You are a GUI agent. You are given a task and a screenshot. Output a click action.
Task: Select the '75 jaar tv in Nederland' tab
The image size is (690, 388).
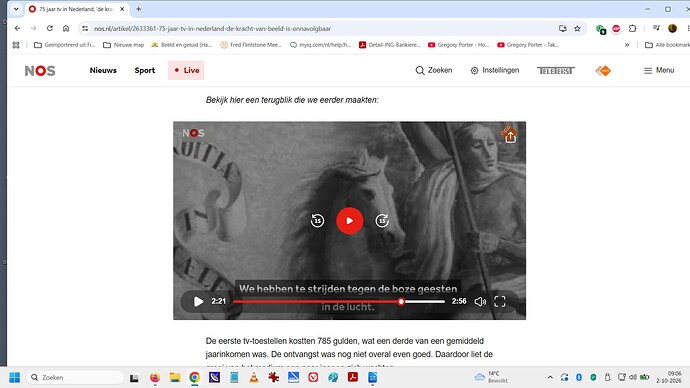pyautogui.click(x=77, y=9)
